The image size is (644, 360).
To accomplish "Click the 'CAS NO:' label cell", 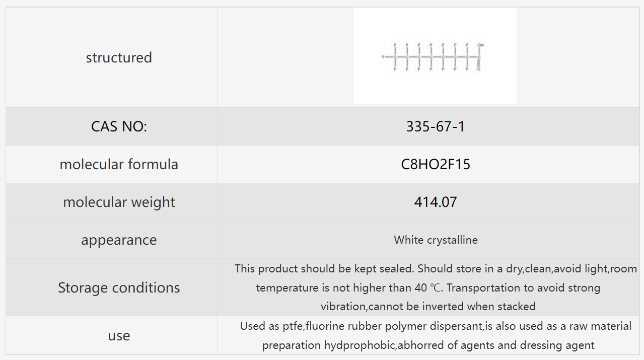I will tap(119, 126).
